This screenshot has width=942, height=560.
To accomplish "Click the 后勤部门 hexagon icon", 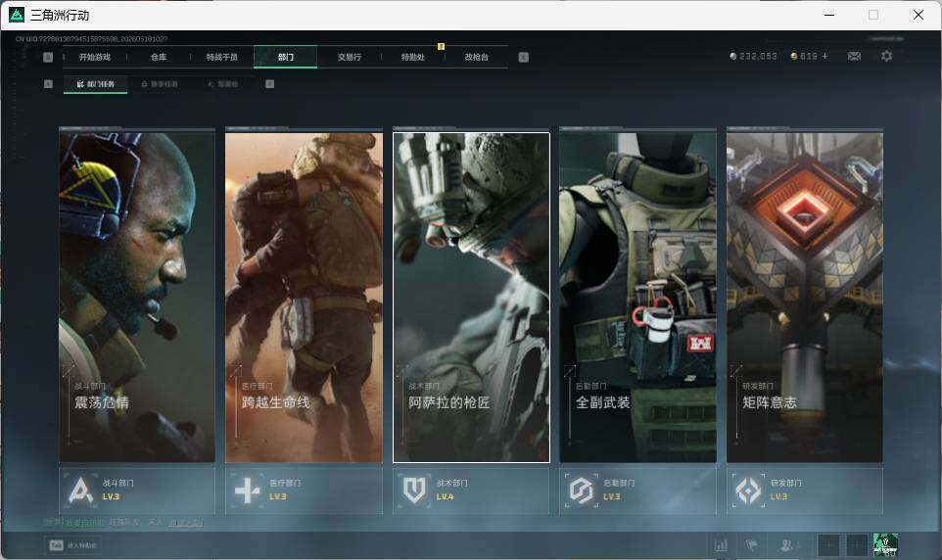I will pyautogui.click(x=581, y=490).
